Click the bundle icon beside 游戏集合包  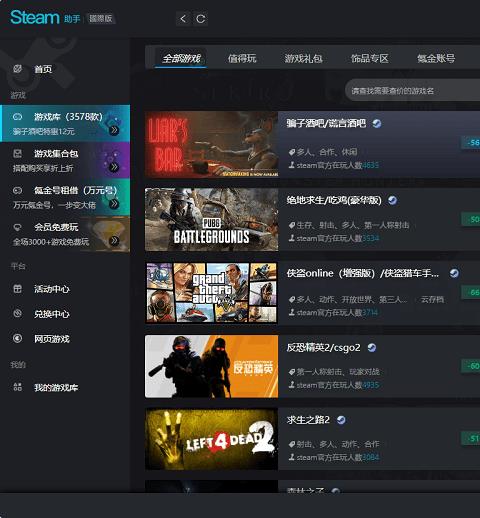tap(17, 153)
